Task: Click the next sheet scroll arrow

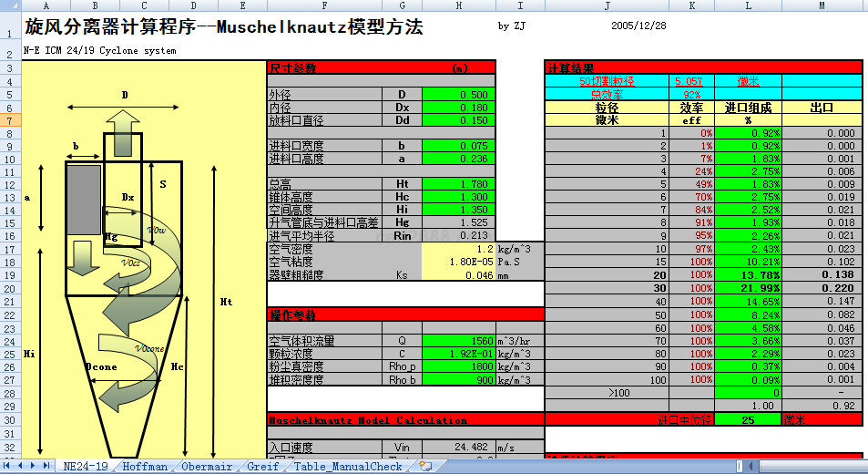Action: pos(34,466)
